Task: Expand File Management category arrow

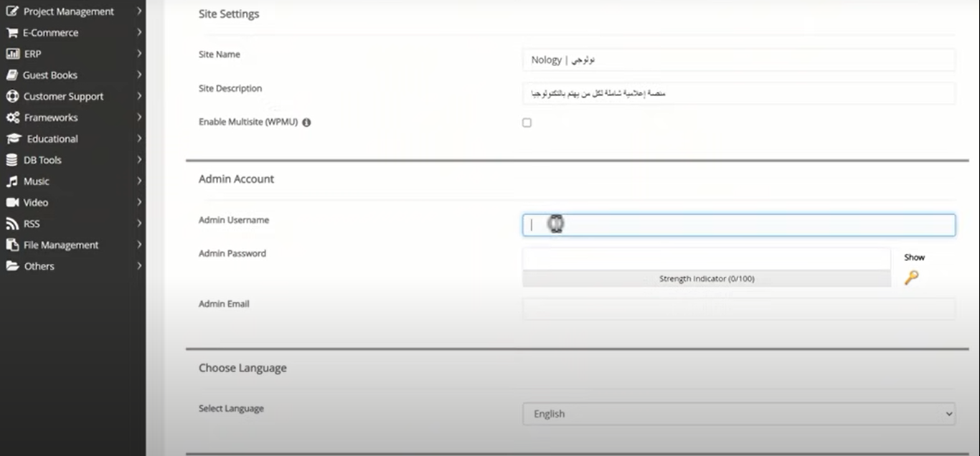Action: point(139,244)
